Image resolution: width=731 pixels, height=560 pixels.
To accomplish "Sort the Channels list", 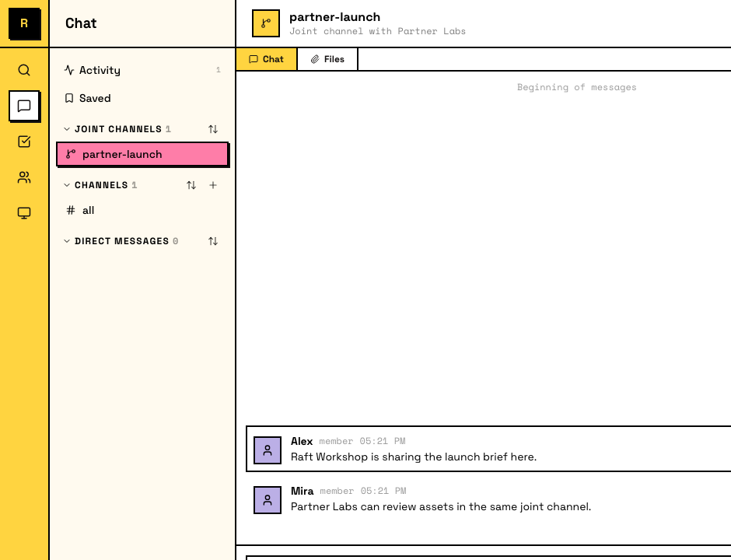I will [x=191, y=185].
